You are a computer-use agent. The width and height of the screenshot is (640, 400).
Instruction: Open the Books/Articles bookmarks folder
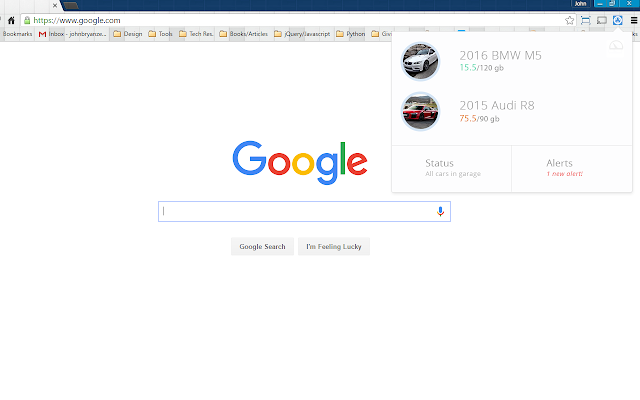tap(244, 34)
